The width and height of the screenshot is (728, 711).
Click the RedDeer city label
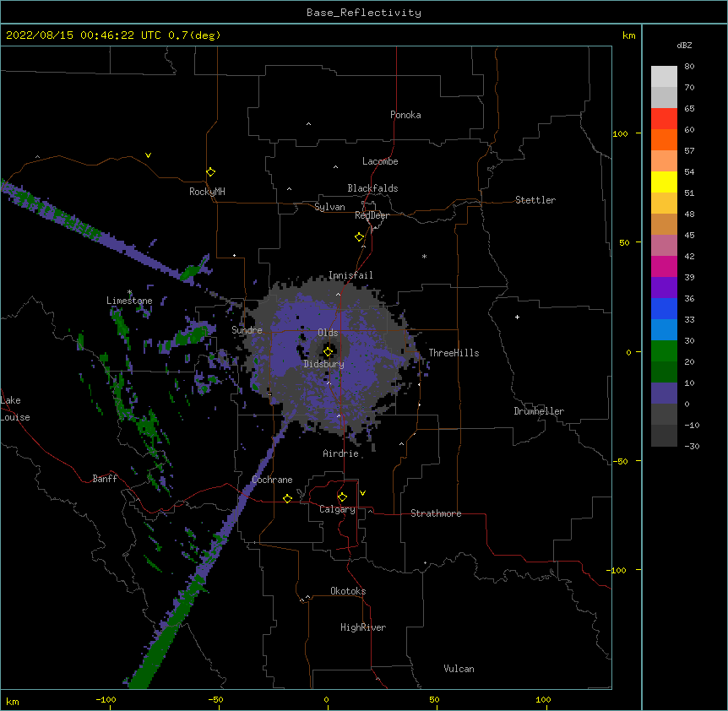[372, 215]
